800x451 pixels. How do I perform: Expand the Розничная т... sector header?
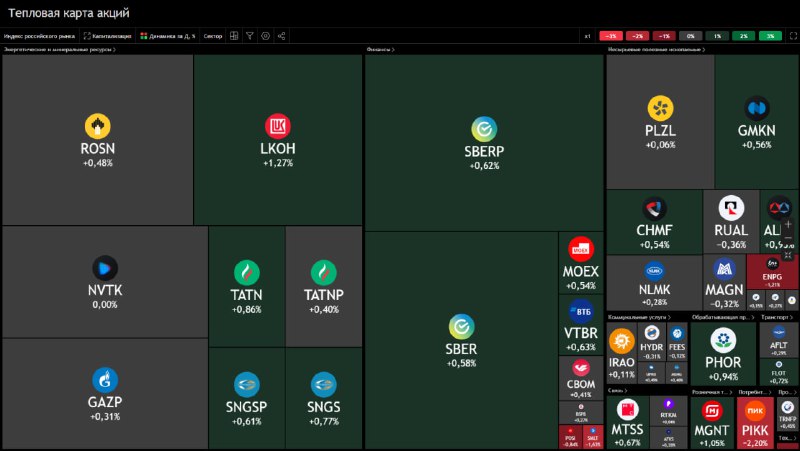(x=712, y=392)
